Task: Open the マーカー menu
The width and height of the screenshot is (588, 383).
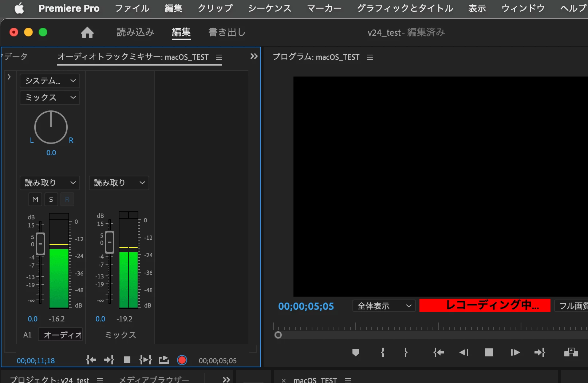Action: point(324,8)
